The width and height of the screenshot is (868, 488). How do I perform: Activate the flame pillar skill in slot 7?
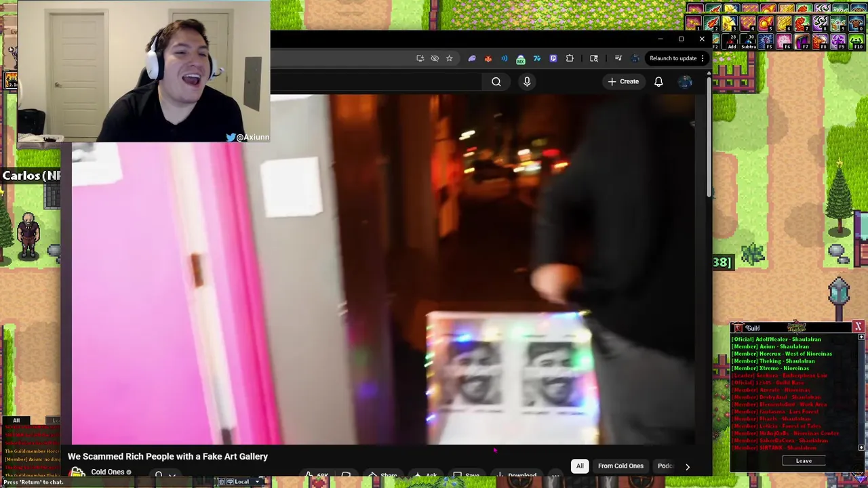(802, 23)
